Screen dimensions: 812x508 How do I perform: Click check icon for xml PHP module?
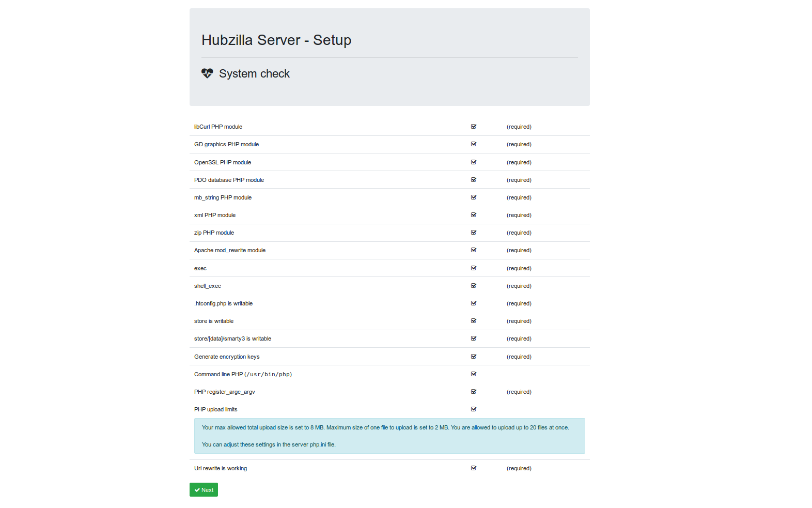(474, 215)
